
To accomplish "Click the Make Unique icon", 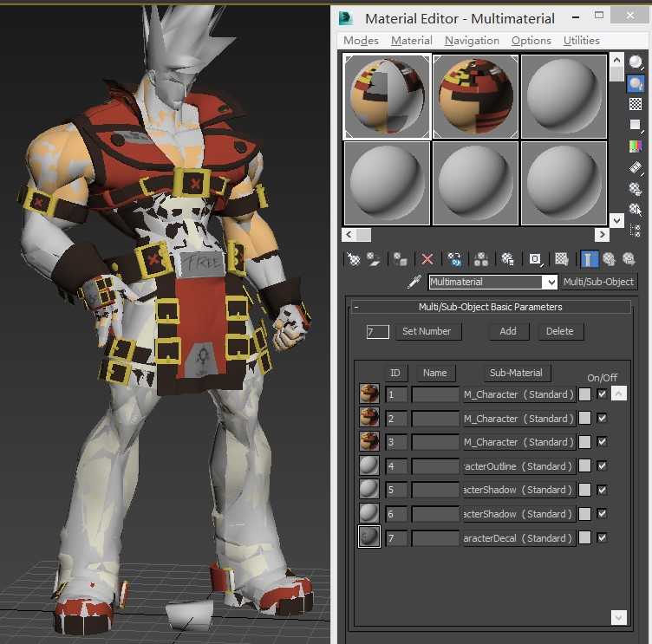I will (x=481, y=259).
